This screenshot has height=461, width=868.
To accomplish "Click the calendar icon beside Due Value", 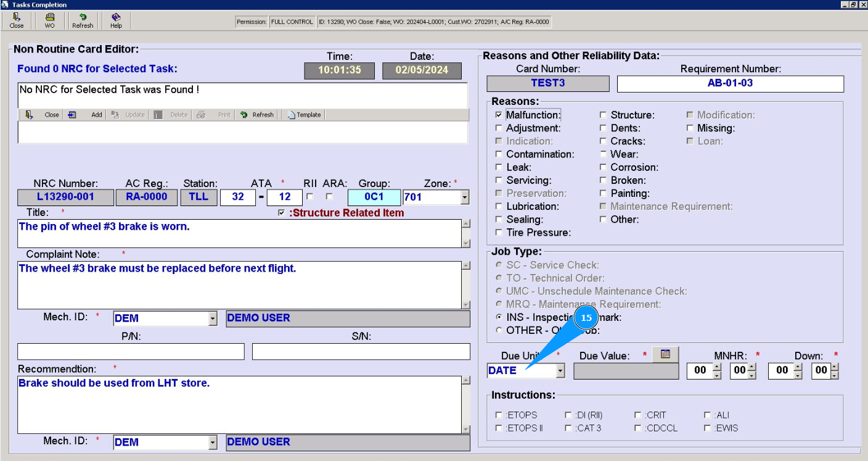I will tap(665, 354).
